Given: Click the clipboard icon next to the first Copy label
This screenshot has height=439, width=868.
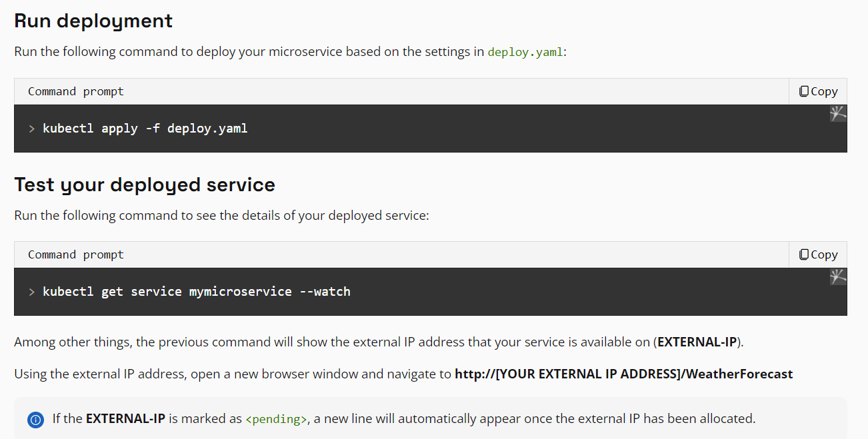Looking at the screenshot, I should [803, 91].
